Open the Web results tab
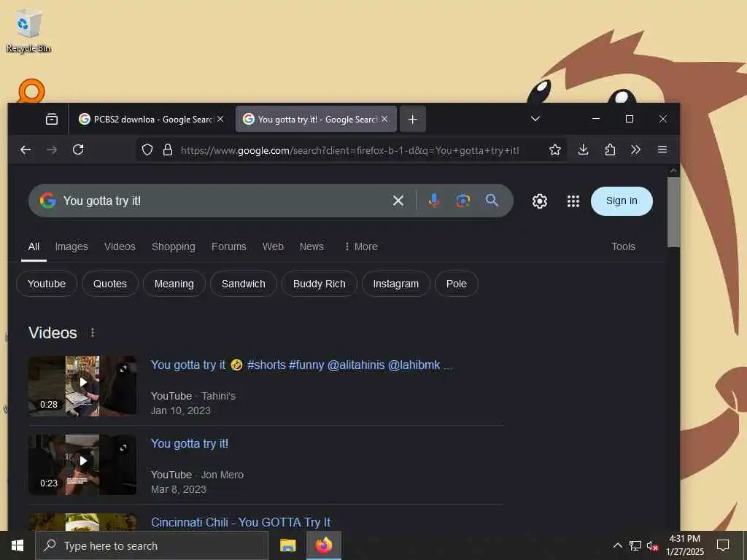This screenshot has height=560, width=747. coord(273,246)
